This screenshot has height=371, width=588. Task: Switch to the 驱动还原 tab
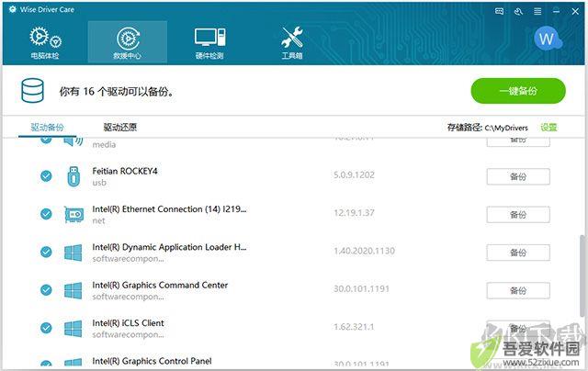click(x=120, y=128)
